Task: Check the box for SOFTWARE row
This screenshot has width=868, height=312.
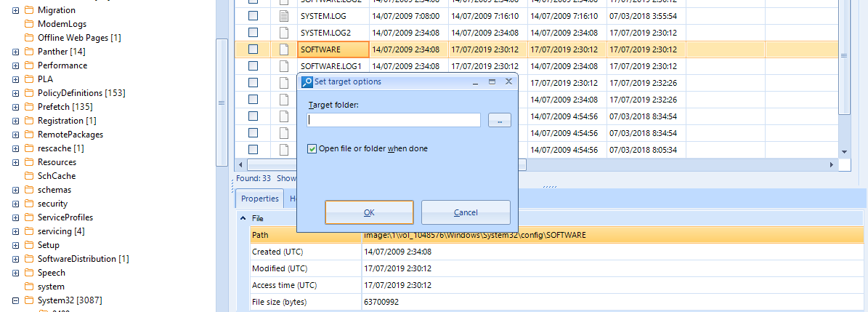Action: point(253,49)
